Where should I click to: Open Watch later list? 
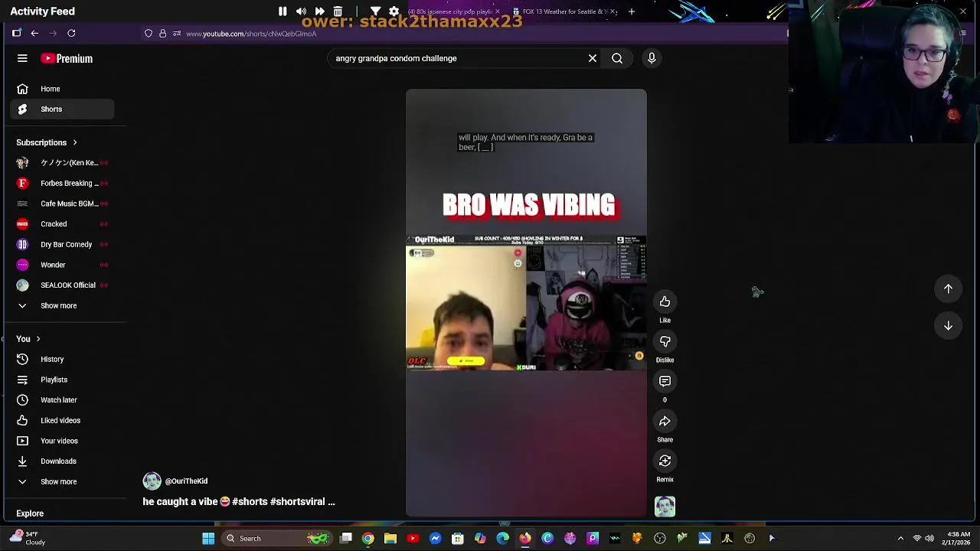pos(63,399)
